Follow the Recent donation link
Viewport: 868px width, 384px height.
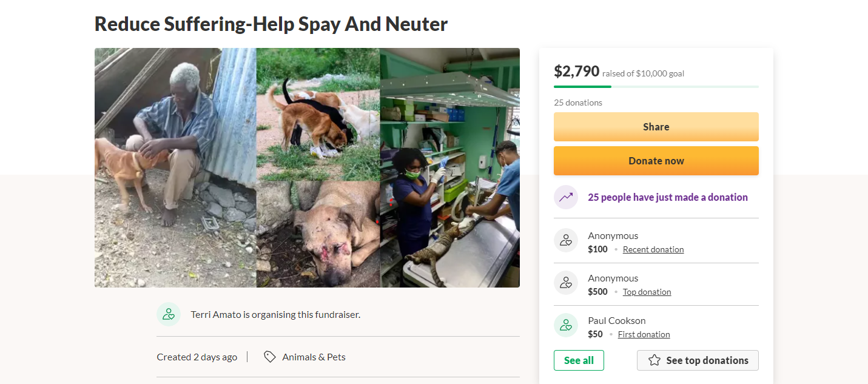coord(653,249)
